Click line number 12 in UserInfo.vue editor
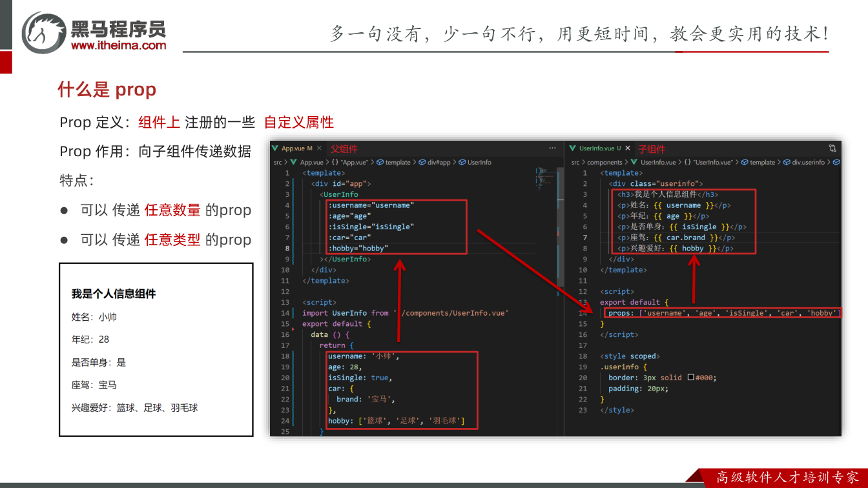The width and height of the screenshot is (868, 488). coord(583,291)
